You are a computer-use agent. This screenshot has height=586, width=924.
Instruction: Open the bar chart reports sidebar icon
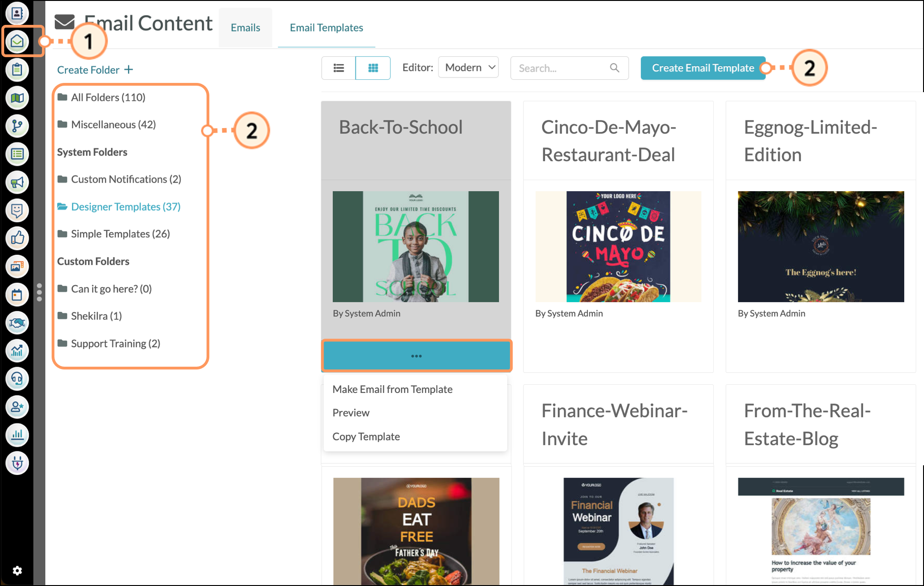(17, 435)
